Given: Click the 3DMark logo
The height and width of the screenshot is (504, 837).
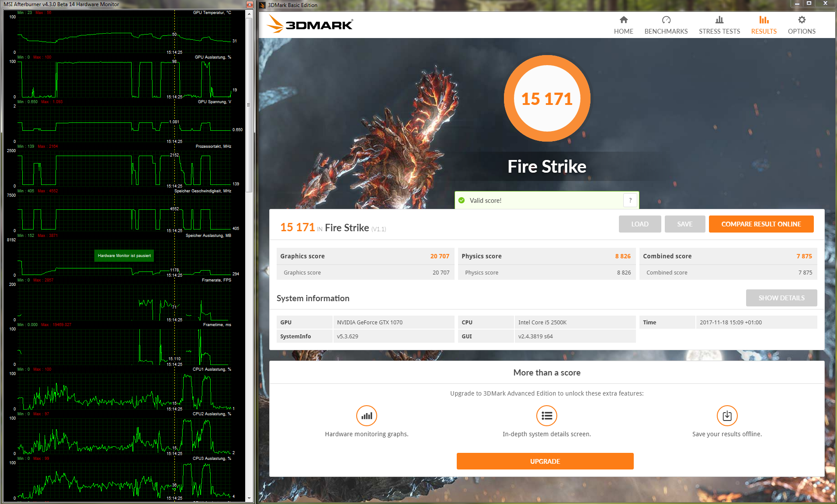Looking at the screenshot, I should pos(310,24).
